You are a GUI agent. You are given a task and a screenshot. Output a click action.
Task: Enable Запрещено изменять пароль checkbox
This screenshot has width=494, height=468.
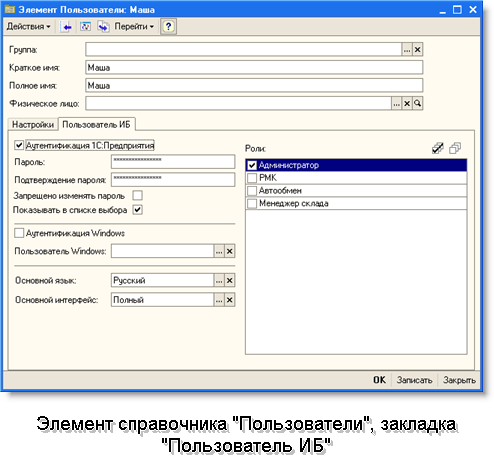tap(138, 195)
